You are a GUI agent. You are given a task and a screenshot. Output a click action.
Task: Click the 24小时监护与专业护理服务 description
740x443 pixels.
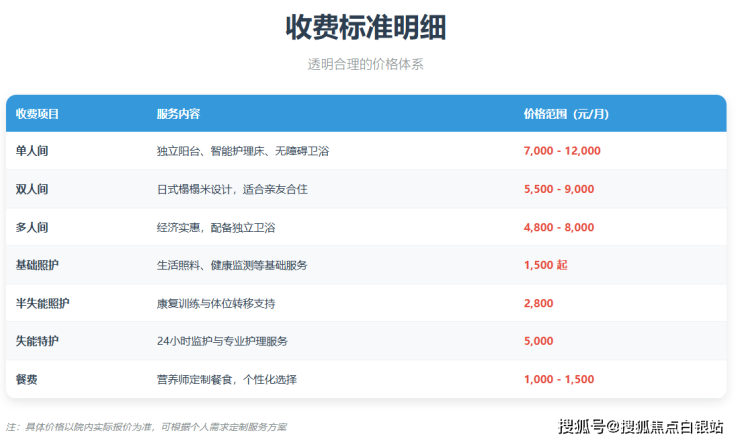pyautogui.click(x=222, y=341)
